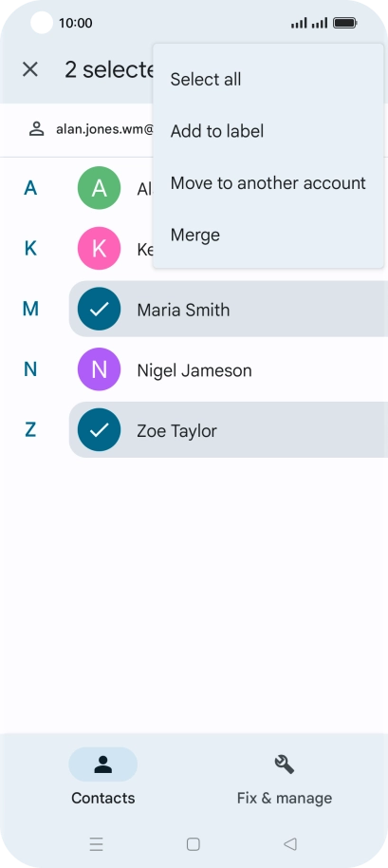The width and height of the screenshot is (388, 868).
Task: Tap the Nigel Jameson contact row
Action: 229,369
